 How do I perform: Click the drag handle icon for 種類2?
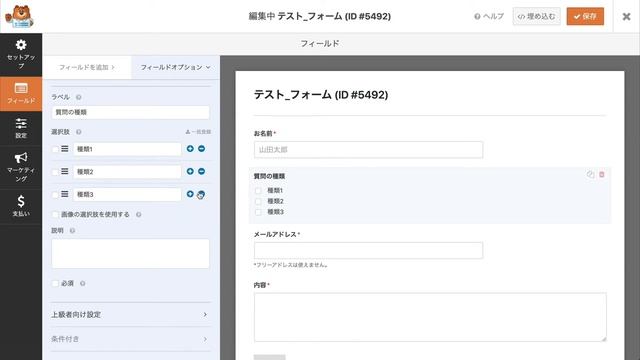click(x=65, y=171)
